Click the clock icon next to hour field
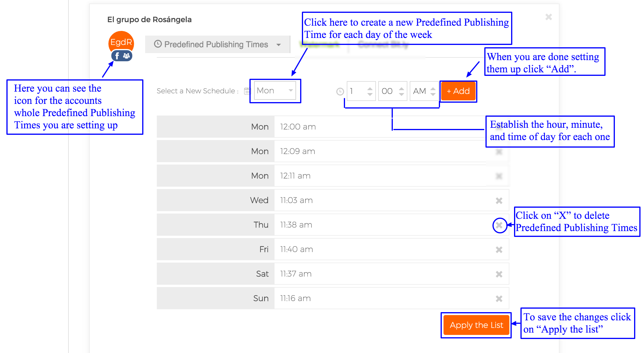This screenshot has width=644, height=353. coord(340,92)
